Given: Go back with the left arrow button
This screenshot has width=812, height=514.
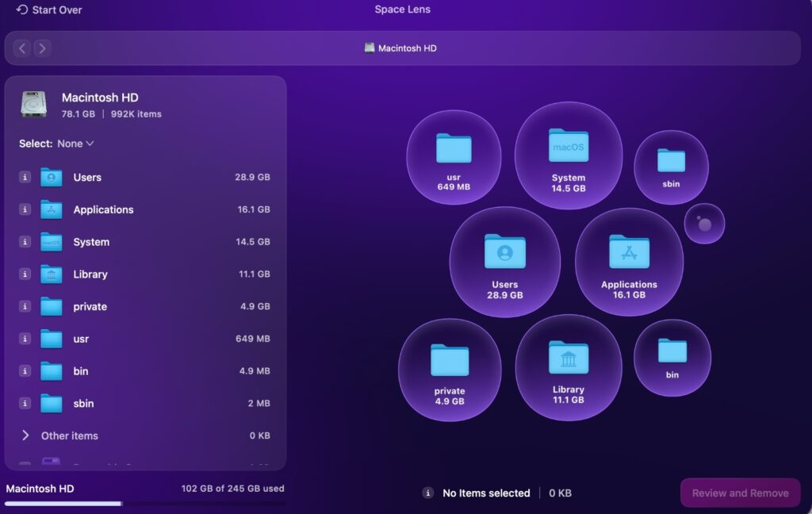Looking at the screenshot, I should pyautogui.click(x=22, y=48).
